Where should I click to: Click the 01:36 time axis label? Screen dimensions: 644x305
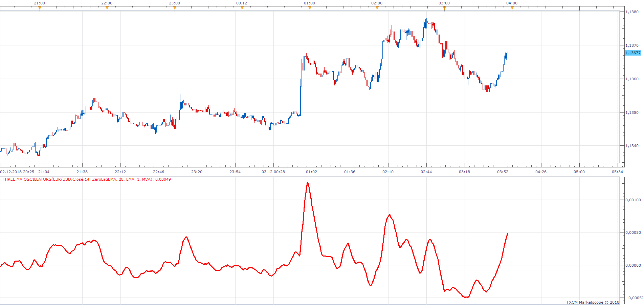coord(350,172)
